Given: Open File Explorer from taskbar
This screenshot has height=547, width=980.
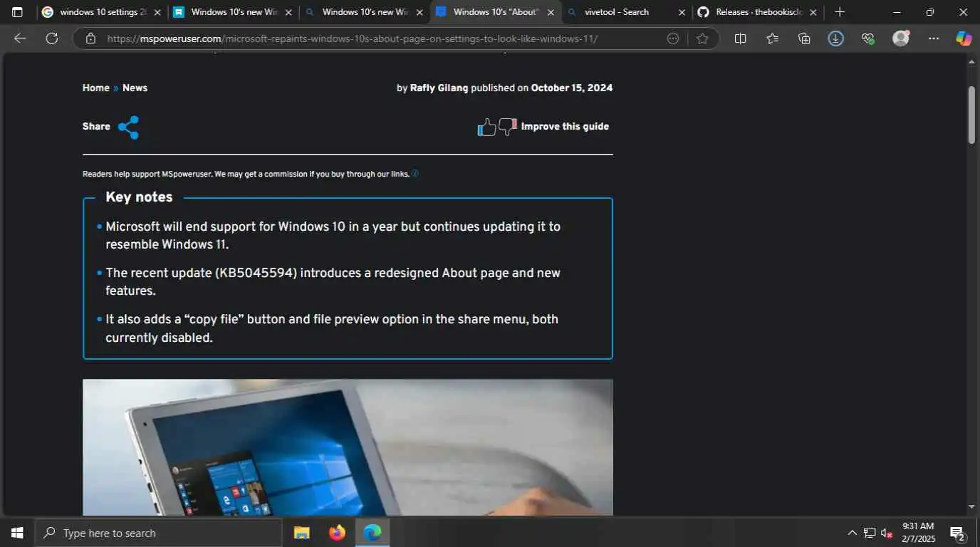Looking at the screenshot, I should [x=302, y=533].
